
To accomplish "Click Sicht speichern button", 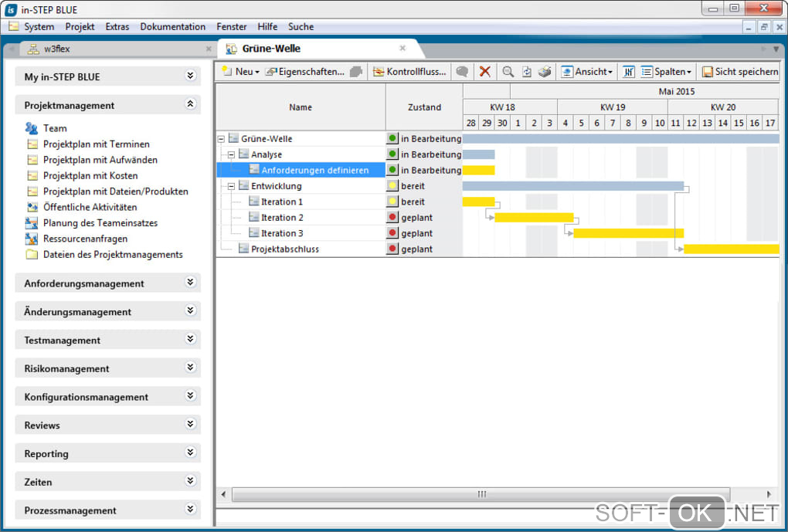I will click(740, 72).
